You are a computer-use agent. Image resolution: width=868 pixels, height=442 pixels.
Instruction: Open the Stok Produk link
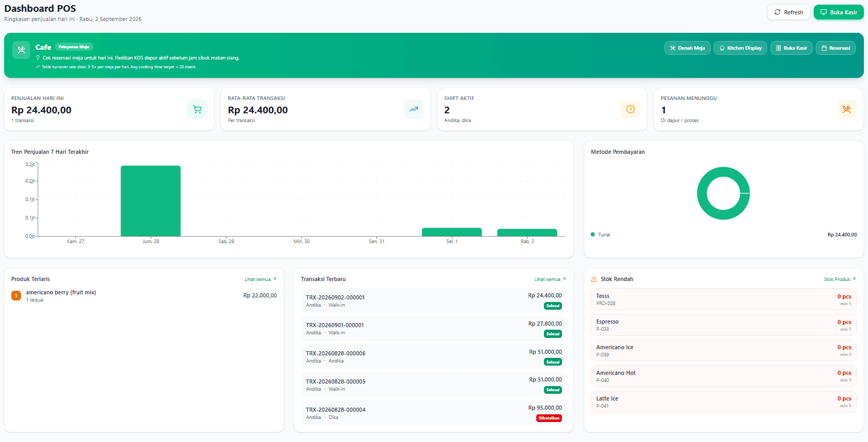pos(840,279)
